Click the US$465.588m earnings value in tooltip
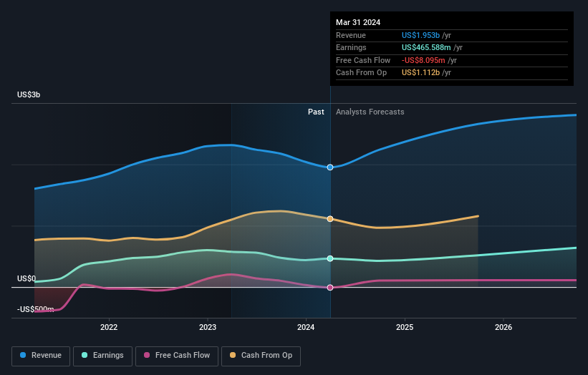 [426, 47]
